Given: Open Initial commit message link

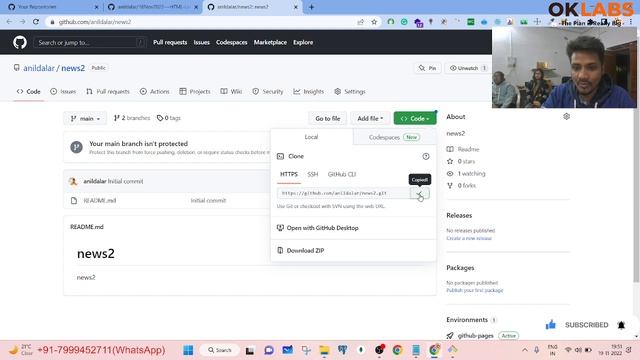Looking at the screenshot, I should point(208,200).
